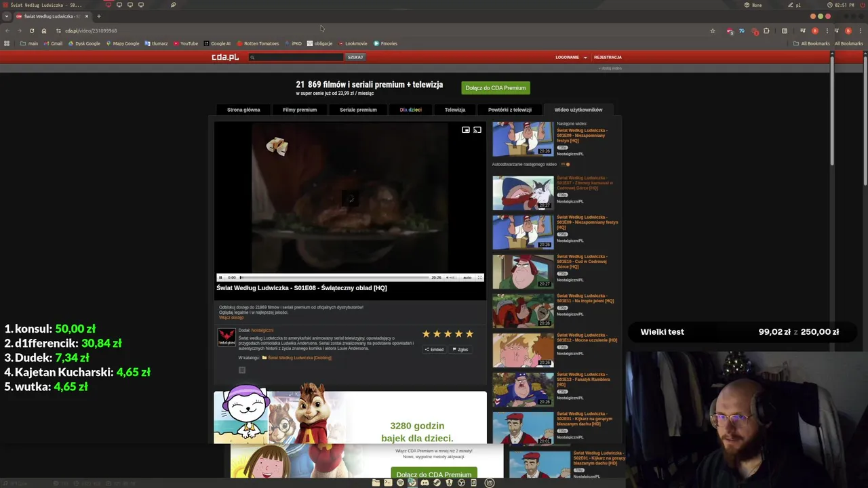The image size is (868, 488).
Task: Open the apps grid icon in bookmarks bar
Action: tap(7, 43)
